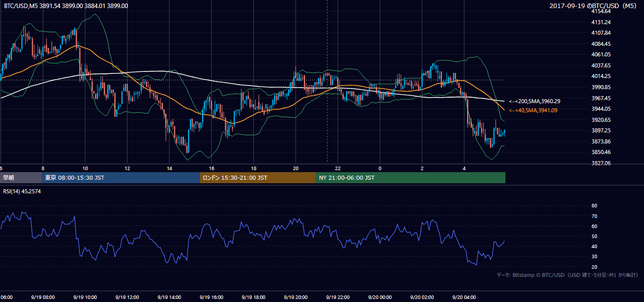Click the date label 9/20 04:00
This screenshot has height=302, width=644.
click(464, 297)
